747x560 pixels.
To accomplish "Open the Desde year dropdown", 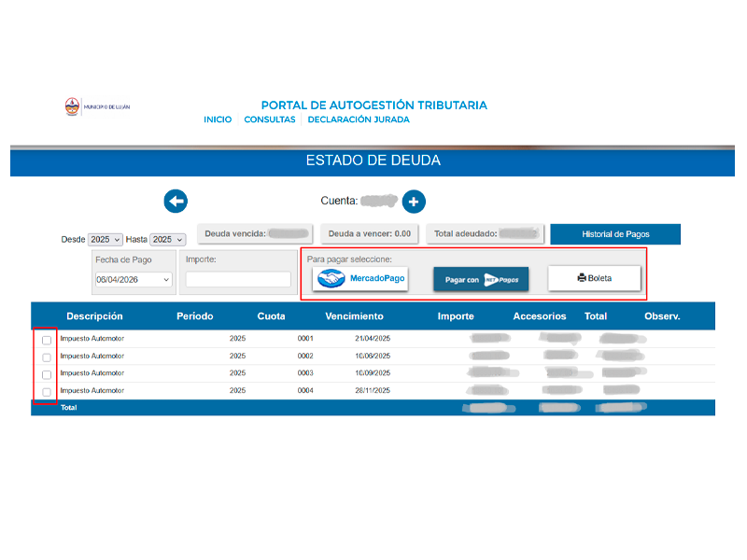I will [x=106, y=240].
